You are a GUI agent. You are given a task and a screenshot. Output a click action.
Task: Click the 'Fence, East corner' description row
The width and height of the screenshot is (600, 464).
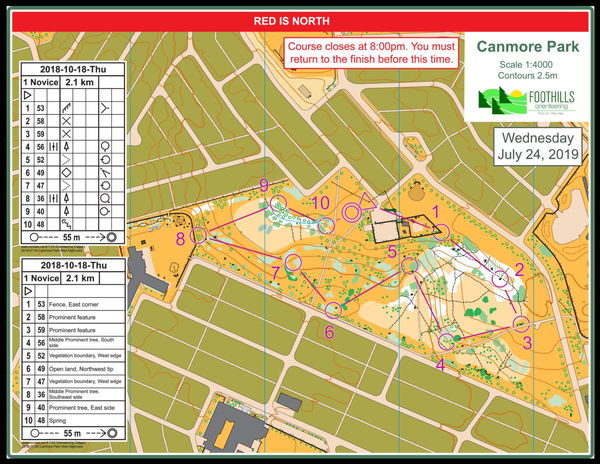(73, 304)
